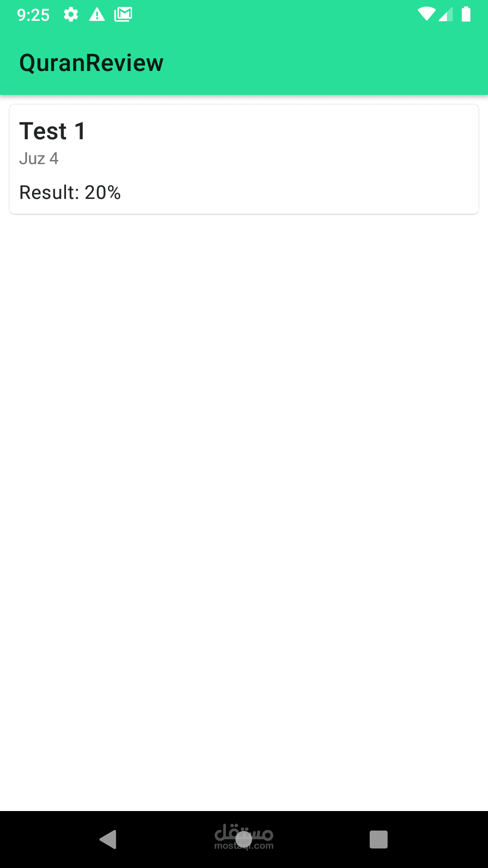Tap the QuranReview app title
Screen dimensions: 488x868
click(x=91, y=63)
